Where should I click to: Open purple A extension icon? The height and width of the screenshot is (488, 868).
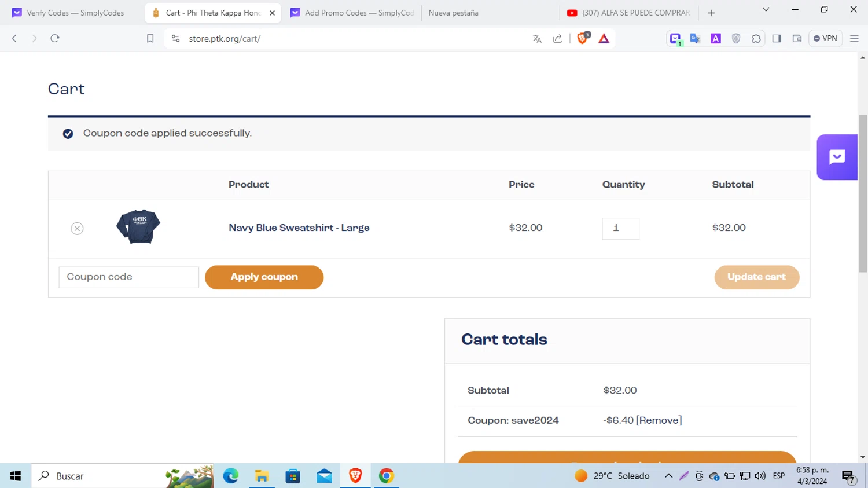[716, 39]
